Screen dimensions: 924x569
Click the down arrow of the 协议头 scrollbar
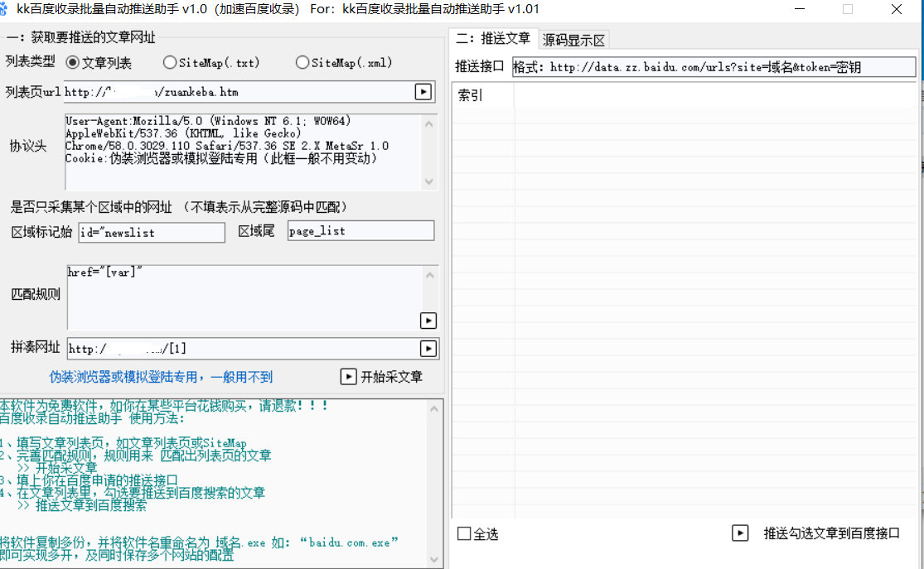click(x=429, y=181)
